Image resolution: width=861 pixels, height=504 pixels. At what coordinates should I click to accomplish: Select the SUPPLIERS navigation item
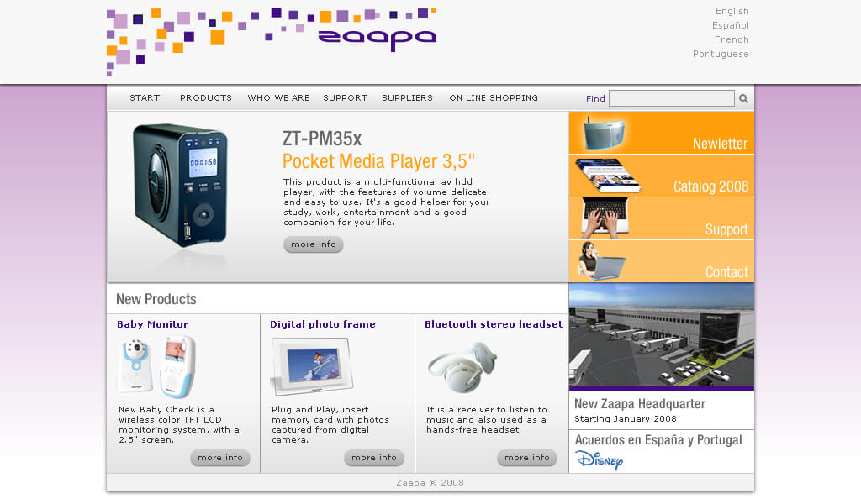click(x=407, y=98)
